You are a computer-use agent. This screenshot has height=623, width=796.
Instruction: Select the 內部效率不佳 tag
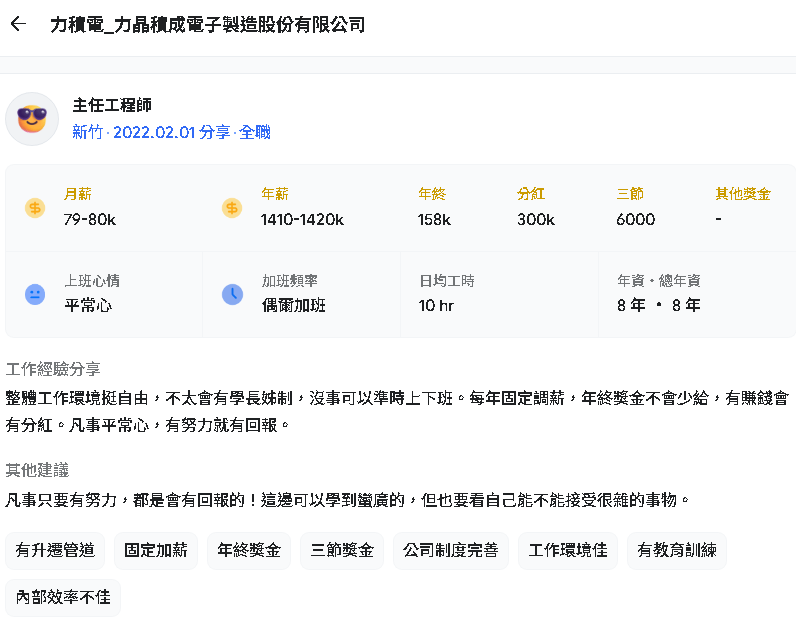pyautogui.click(x=63, y=597)
